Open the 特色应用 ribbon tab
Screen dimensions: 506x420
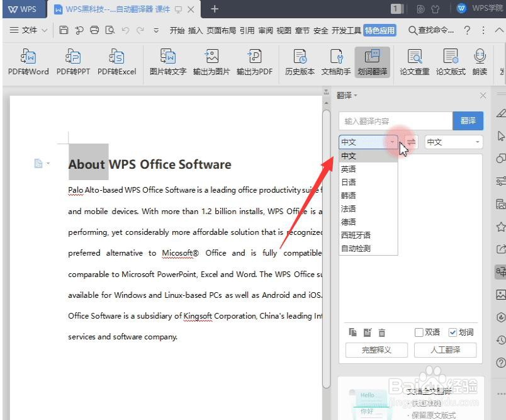click(x=380, y=30)
